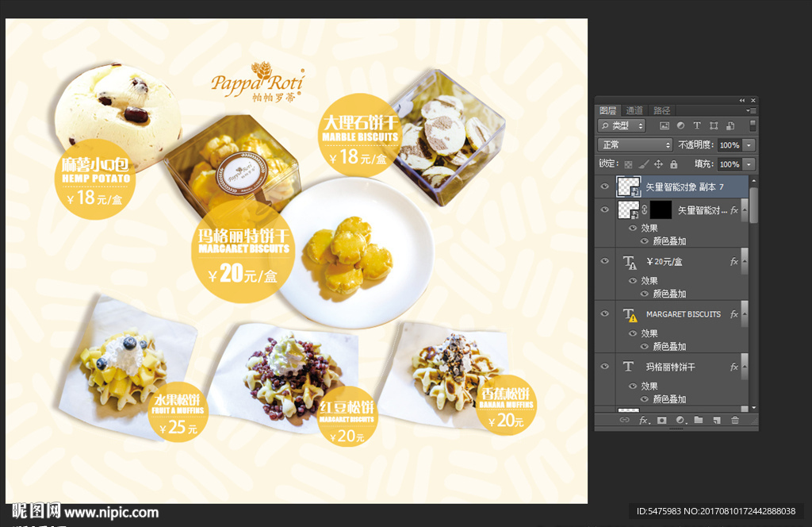Screen dimensions: 812x527
Task: Open the 填充 fill slider arrow
Action: (749, 164)
